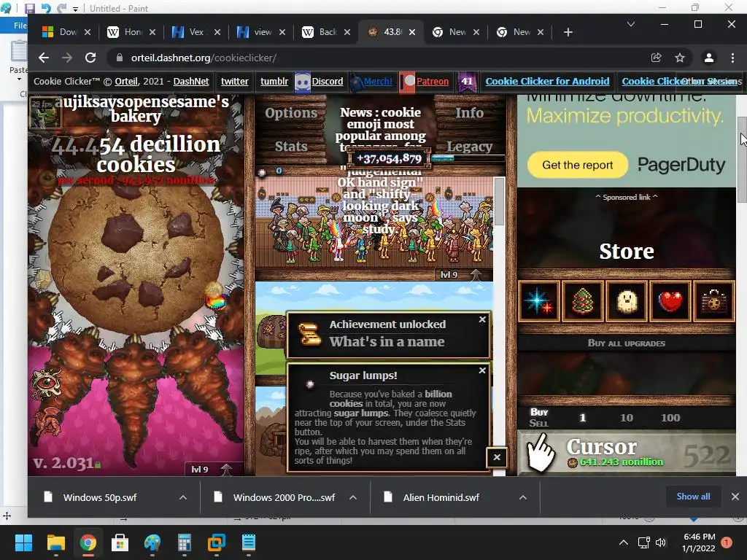Open the Info menu

[x=469, y=113]
